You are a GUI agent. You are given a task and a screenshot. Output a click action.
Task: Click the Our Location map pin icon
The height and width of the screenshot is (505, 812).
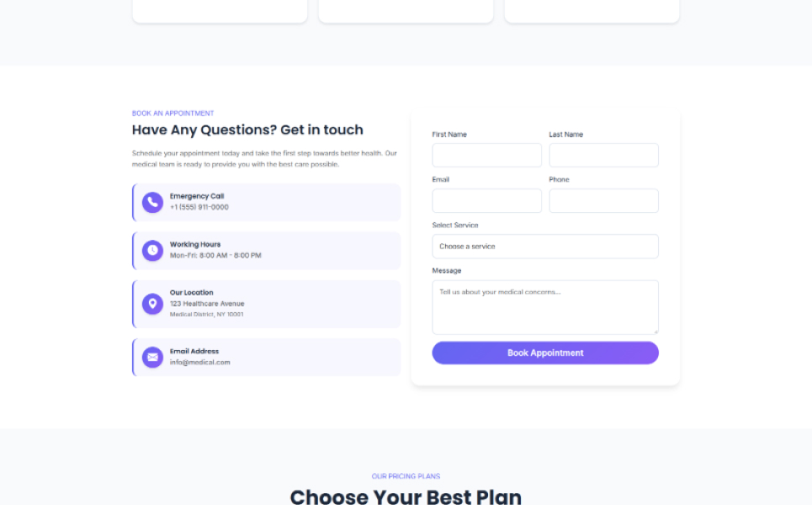point(152,304)
